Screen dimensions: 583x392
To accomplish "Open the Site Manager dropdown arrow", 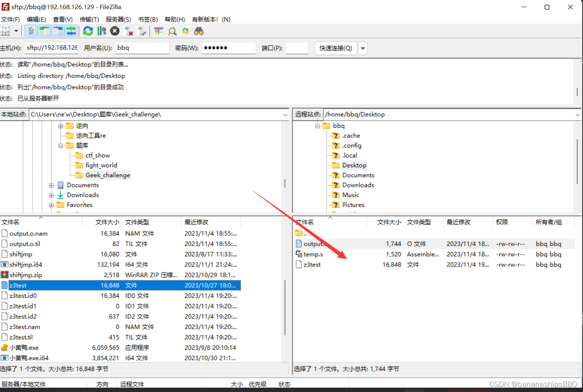I will click(16, 31).
